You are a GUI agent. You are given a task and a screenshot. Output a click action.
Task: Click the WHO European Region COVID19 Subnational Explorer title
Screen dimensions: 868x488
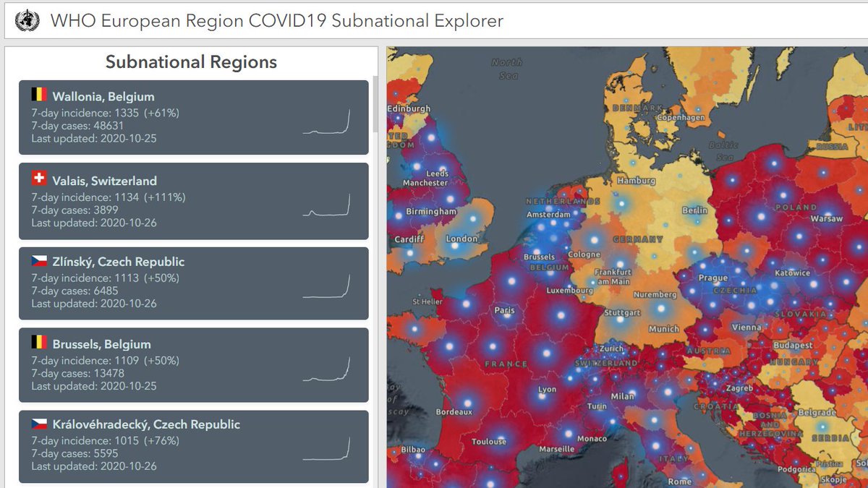coord(277,20)
